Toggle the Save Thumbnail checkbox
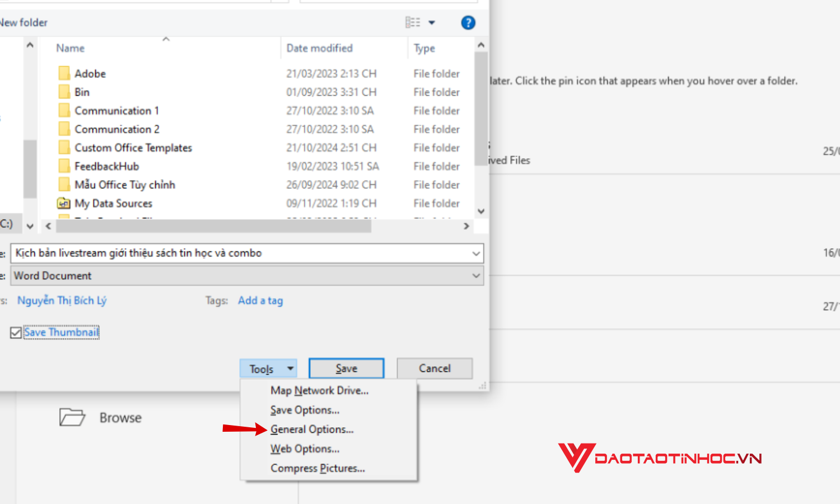The height and width of the screenshot is (504, 840). pos(16,332)
